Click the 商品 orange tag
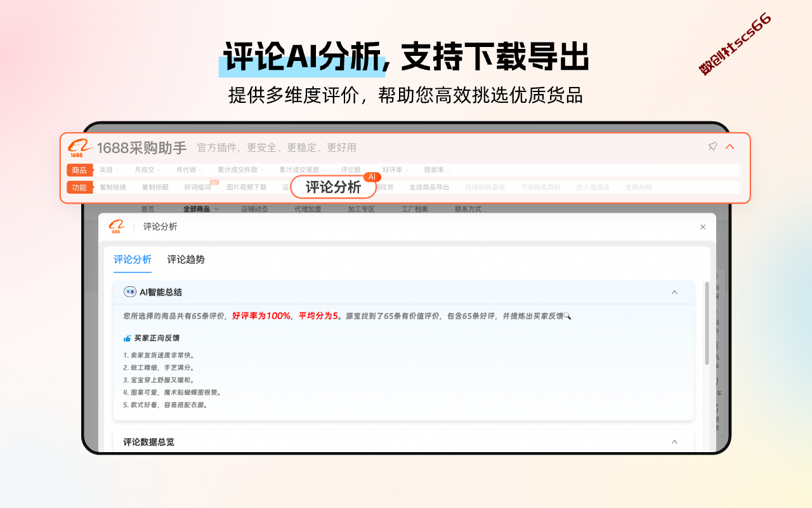The width and height of the screenshot is (812, 508). tap(79, 170)
